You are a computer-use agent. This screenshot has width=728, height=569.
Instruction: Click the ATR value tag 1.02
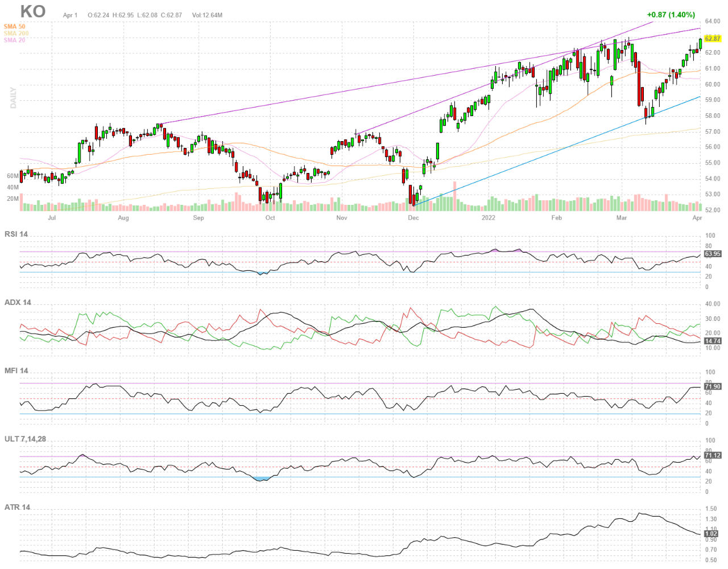coord(711,534)
